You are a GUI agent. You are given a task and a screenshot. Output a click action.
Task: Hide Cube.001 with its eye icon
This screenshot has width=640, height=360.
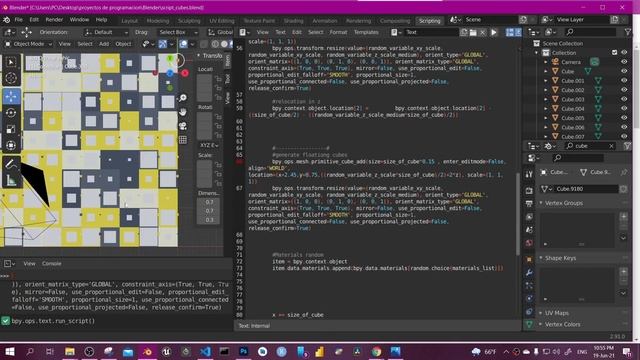click(x=624, y=81)
